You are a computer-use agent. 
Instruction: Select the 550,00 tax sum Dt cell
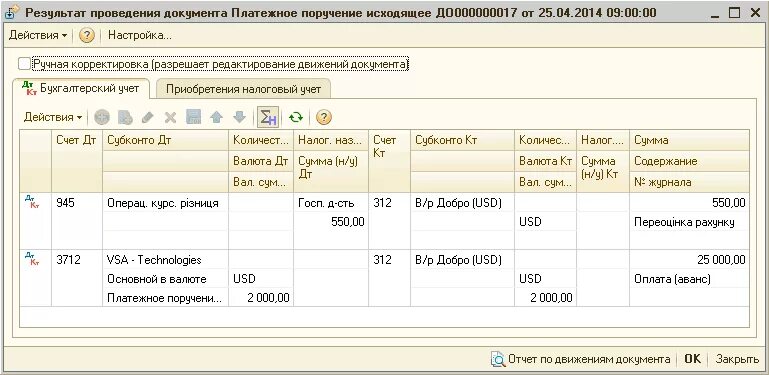[x=331, y=222]
